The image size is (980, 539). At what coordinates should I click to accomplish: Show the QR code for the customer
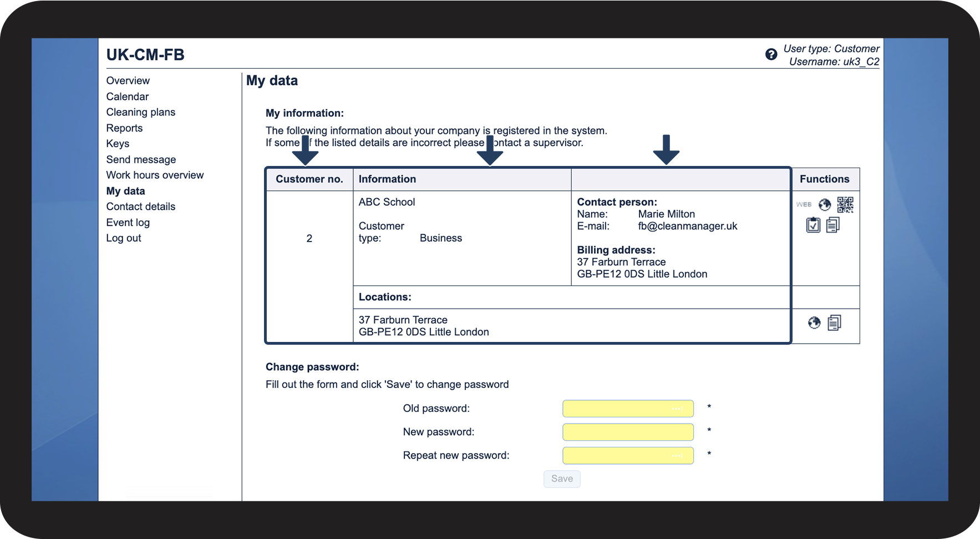845,205
